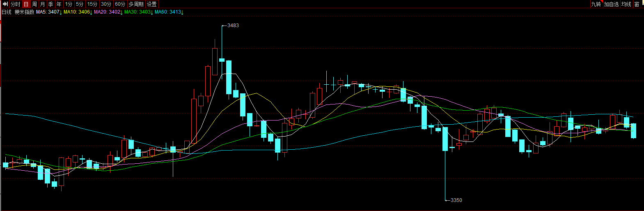Select the 15分 period

(92, 4)
